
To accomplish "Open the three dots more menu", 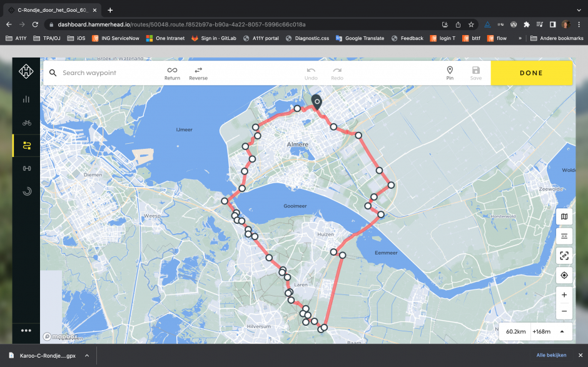I will tap(26, 331).
